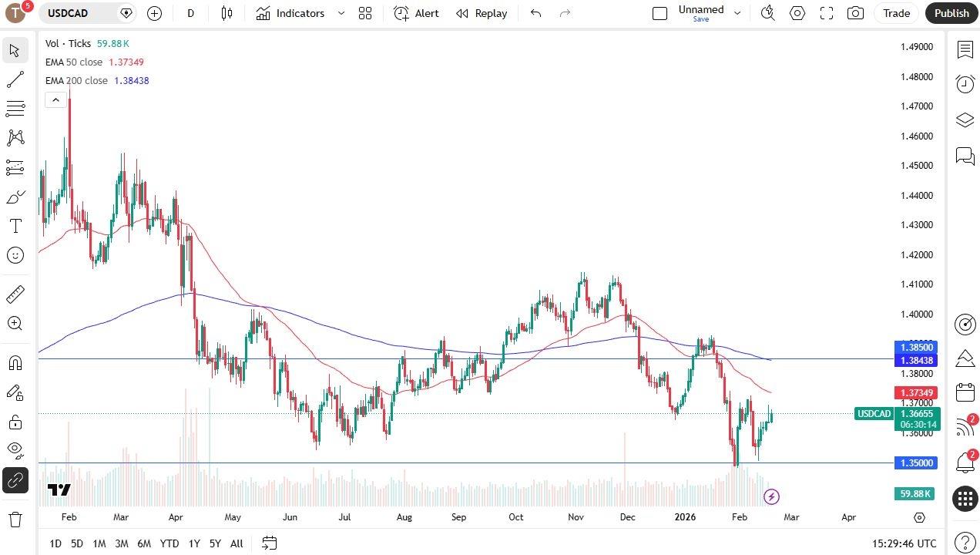
Task: Switch to the YTD range tab
Action: point(169,543)
